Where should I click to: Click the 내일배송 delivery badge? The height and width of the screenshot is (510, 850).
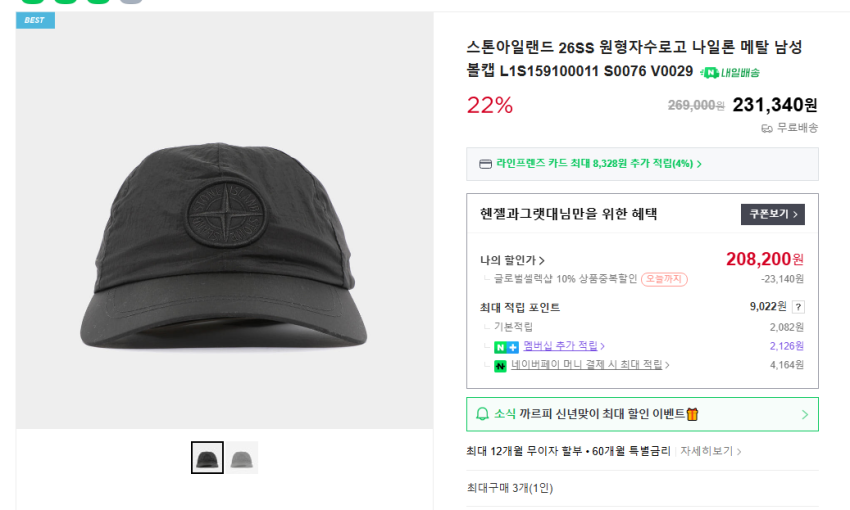pyautogui.click(x=730, y=72)
